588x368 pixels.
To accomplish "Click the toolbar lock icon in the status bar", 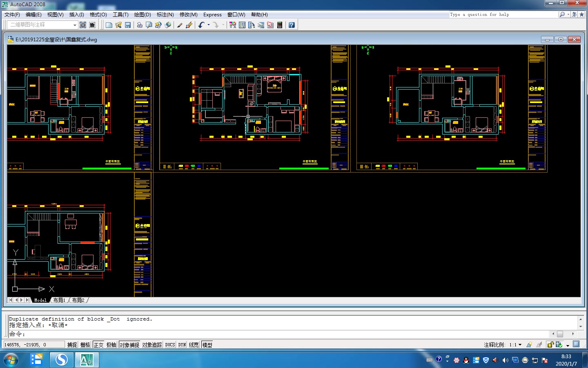I will [x=550, y=345].
